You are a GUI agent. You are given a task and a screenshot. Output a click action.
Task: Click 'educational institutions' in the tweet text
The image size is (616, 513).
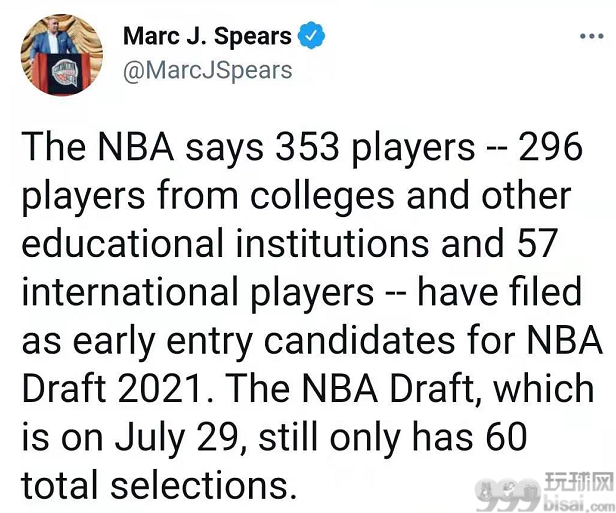coord(225,243)
